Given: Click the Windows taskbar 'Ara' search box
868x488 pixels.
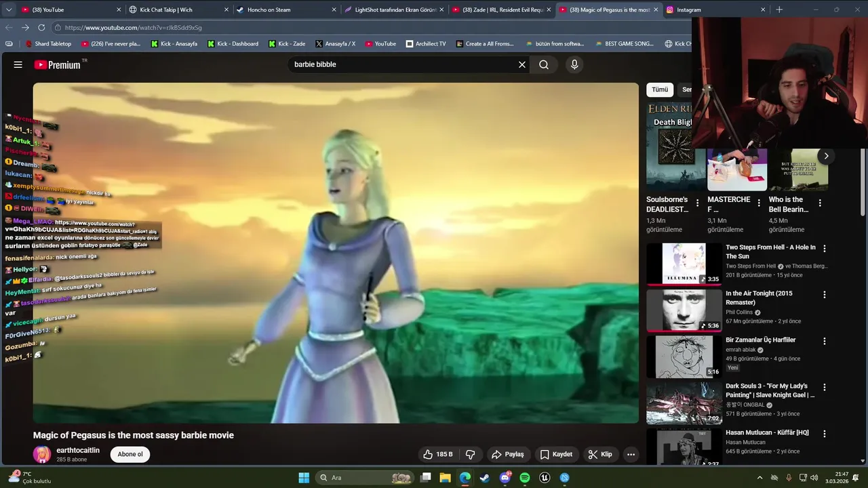Looking at the screenshot, I should [x=366, y=478].
